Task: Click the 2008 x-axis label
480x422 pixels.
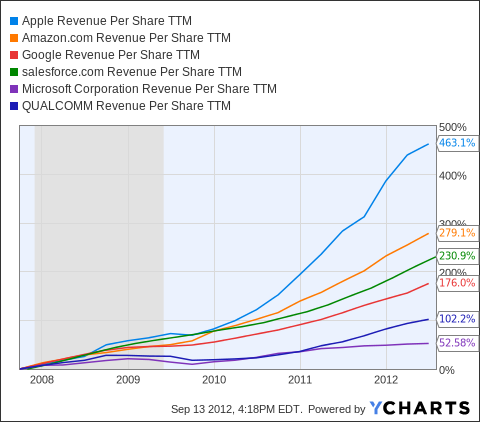Action: click(x=42, y=380)
